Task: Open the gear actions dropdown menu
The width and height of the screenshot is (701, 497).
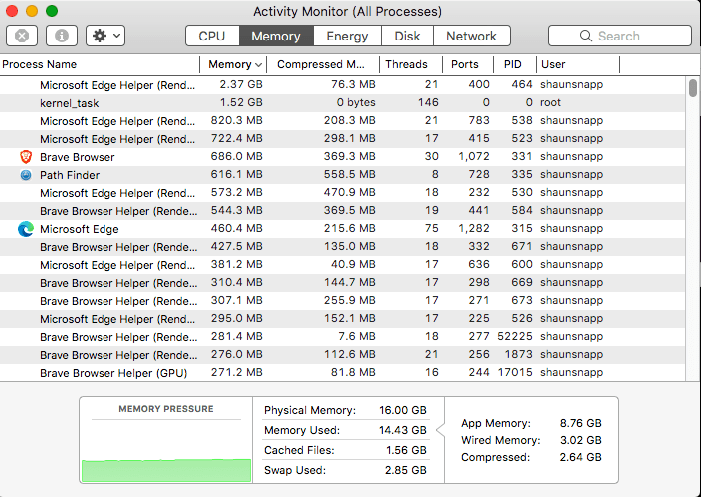Action: coord(106,36)
